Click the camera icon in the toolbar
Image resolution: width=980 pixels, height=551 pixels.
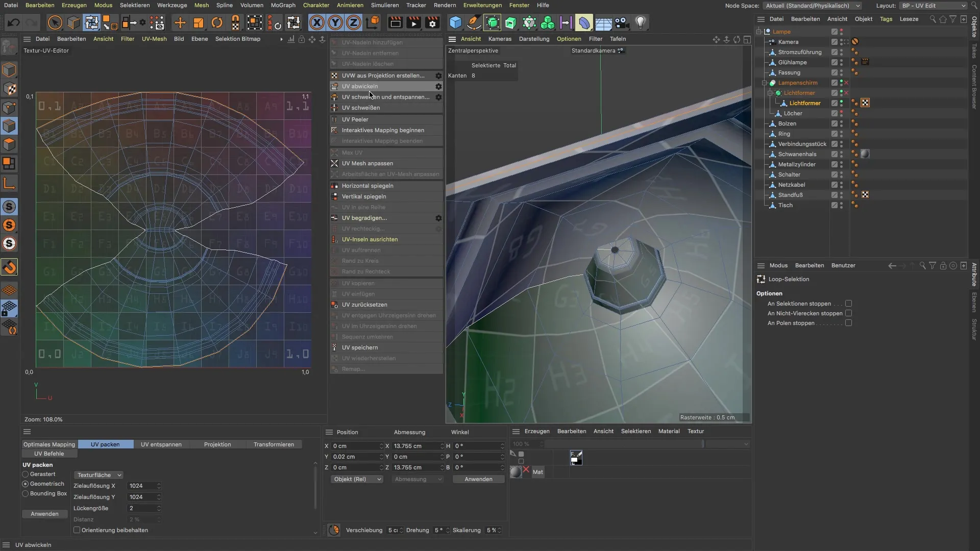coord(621,22)
